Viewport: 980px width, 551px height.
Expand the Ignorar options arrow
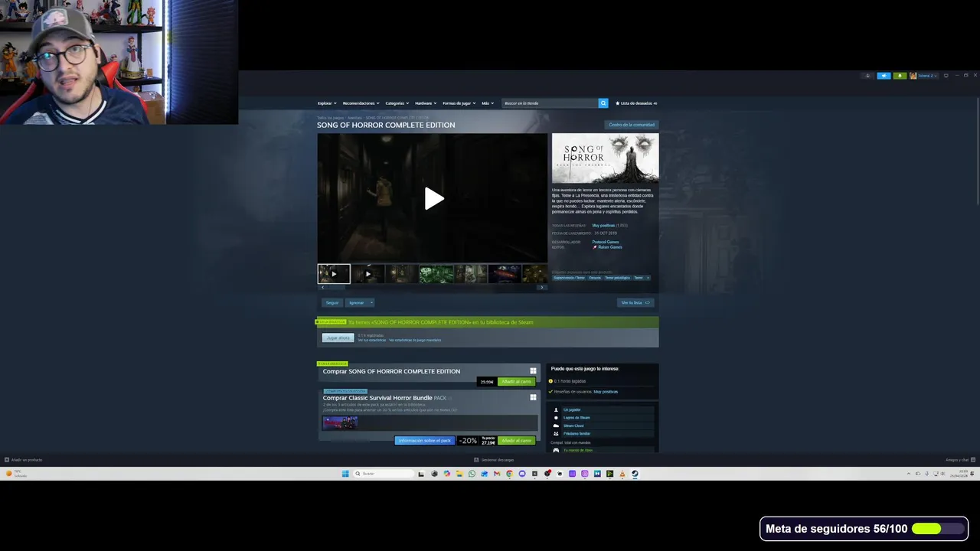(371, 302)
